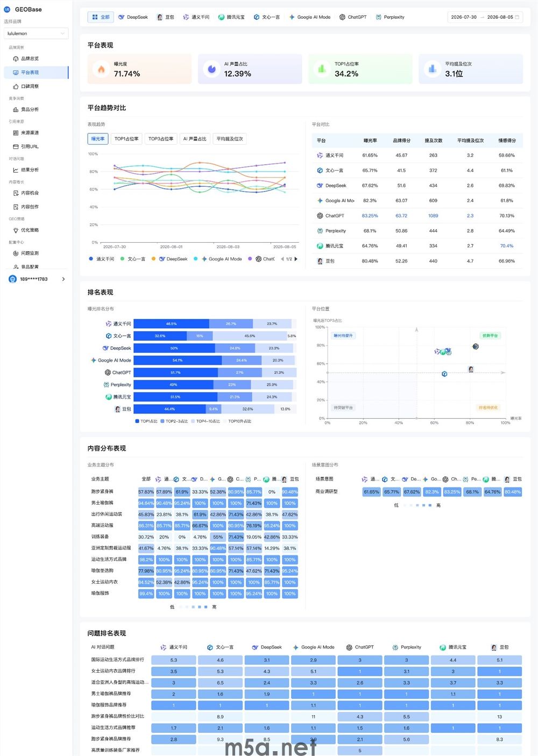538x756 pixels.
Task: Go to next trend legend page arrow
Action: (x=296, y=259)
